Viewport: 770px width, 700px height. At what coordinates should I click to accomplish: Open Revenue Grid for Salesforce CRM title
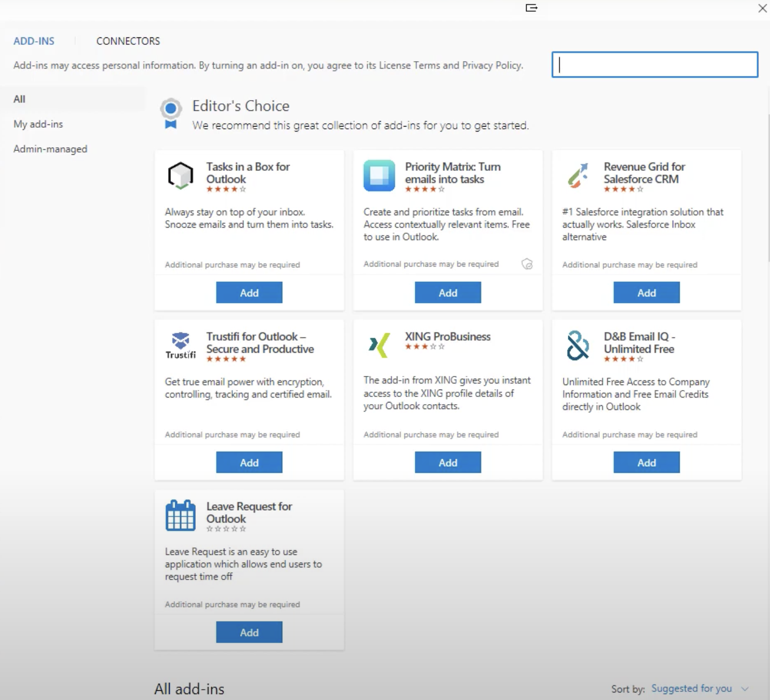tap(645, 173)
